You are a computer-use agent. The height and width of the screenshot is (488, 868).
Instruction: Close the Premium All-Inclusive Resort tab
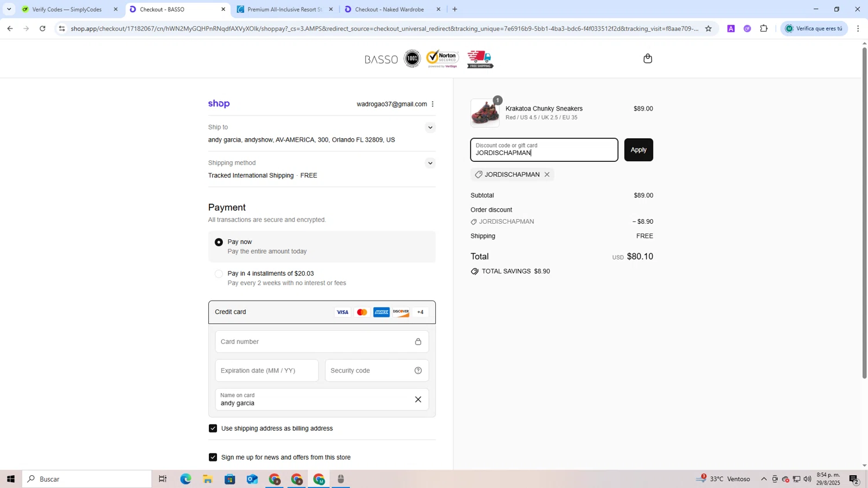pos(331,9)
